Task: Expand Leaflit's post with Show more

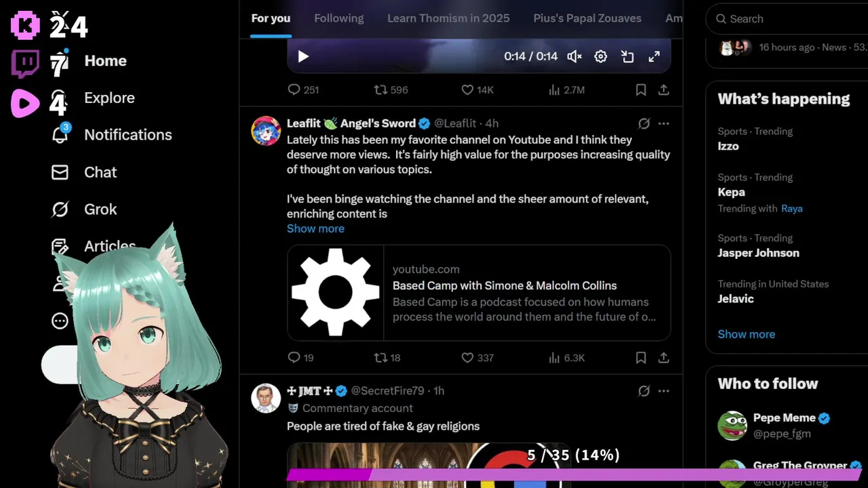Action: (x=315, y=228)
